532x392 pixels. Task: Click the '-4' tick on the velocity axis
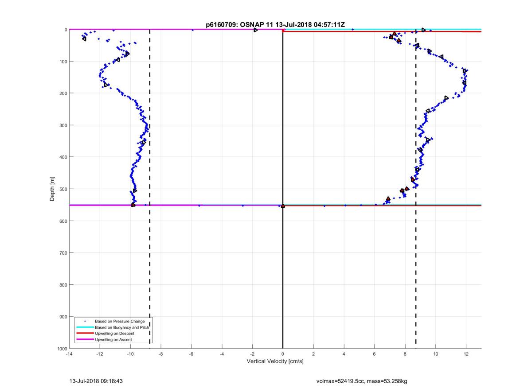pos(222,354)
